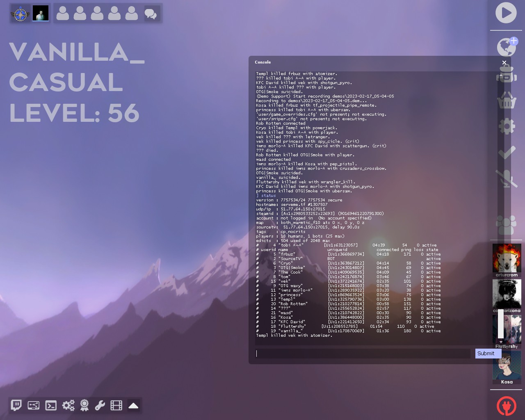Screen dimensions: 525x420
Task: Click the Submit button in the console
Action: [x=486, y=353]
